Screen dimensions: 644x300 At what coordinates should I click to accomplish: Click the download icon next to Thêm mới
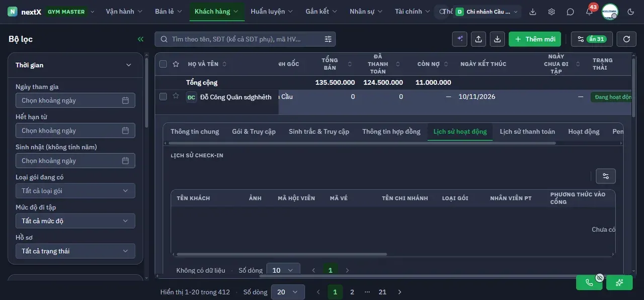(497, 39)
